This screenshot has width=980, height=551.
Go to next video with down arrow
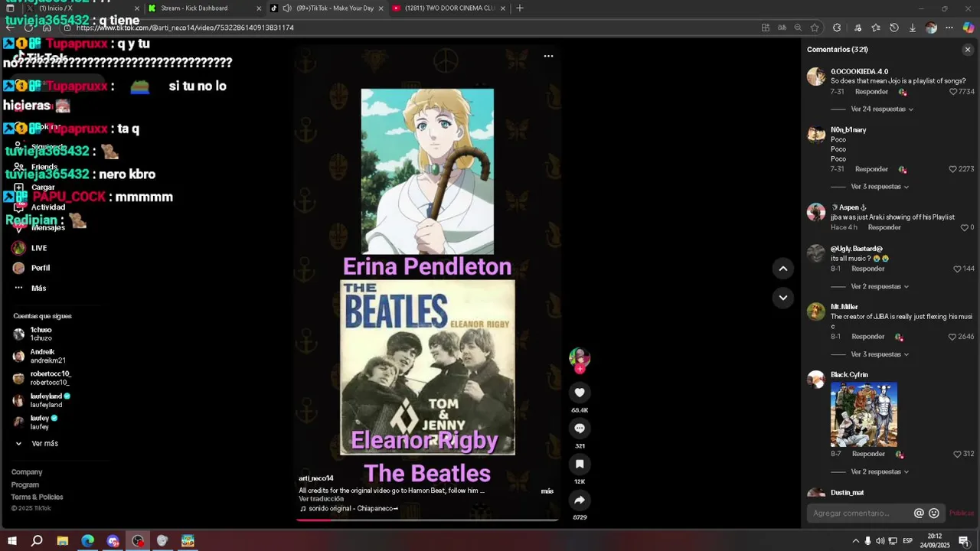782,298
